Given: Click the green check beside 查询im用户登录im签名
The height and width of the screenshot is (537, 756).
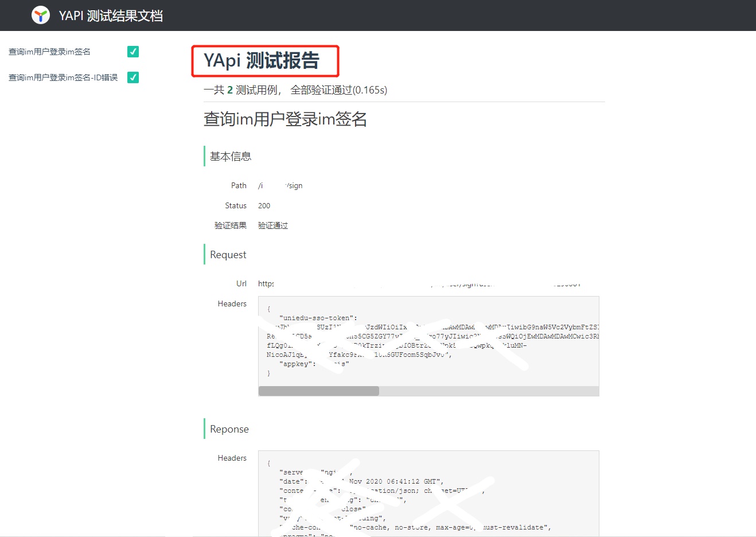Looking at the screenshot, I should [133, 52].
